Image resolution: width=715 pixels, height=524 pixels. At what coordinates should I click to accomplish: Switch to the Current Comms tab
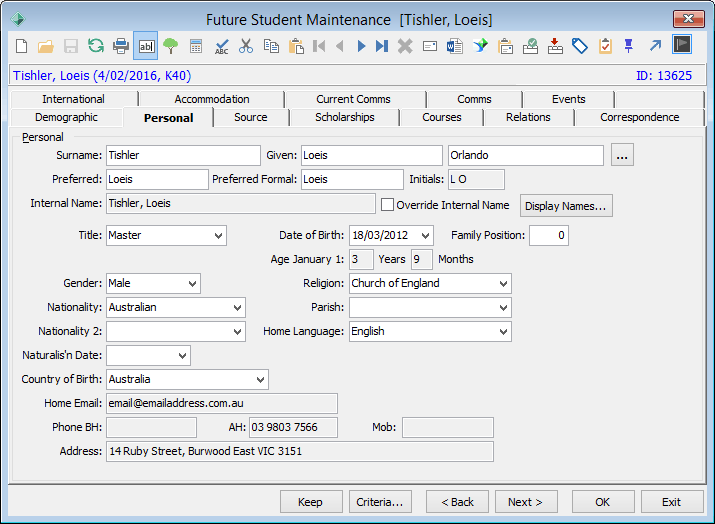point(353,99)
